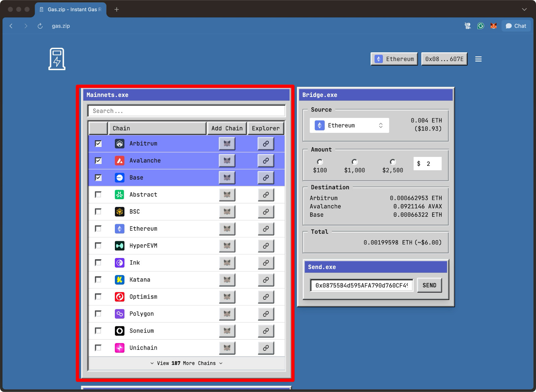Screen dimensions: 536x392
Task: Click the SEND button
Action: [429, 286]
